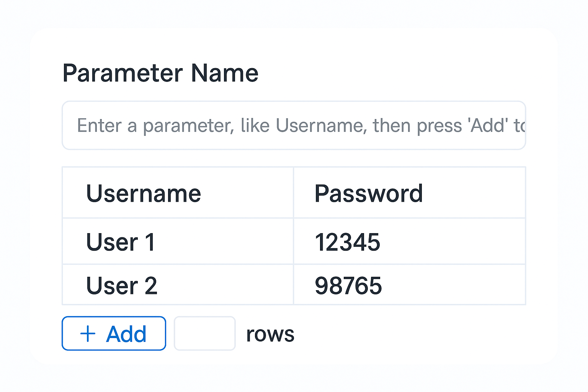The width and height of the screenshot is (588, 392).
Task: Click the plus icon in Add button
Action: (x=88, y=333)
